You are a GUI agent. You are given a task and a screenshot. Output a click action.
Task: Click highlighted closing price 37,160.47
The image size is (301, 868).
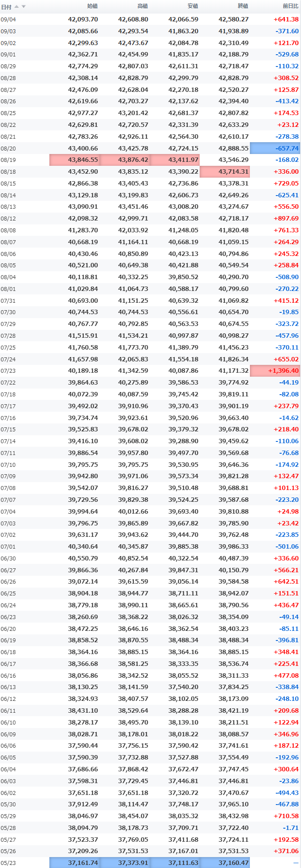pyautogui.click(x=225, y=863)
